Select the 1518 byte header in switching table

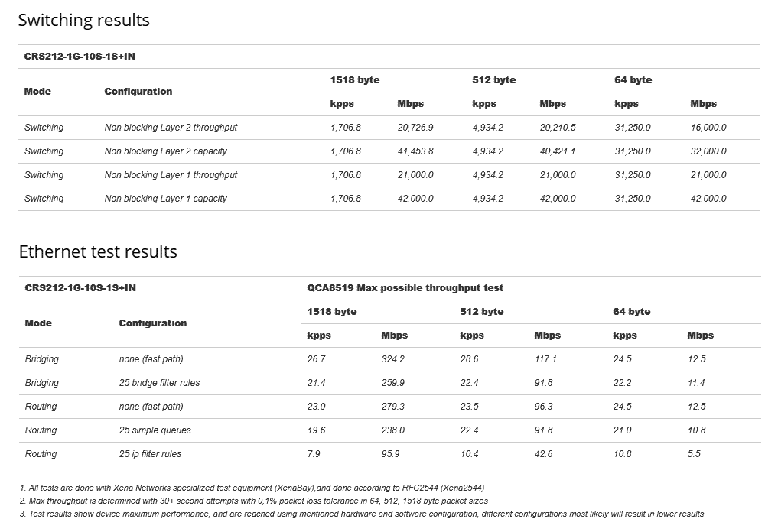355,79
